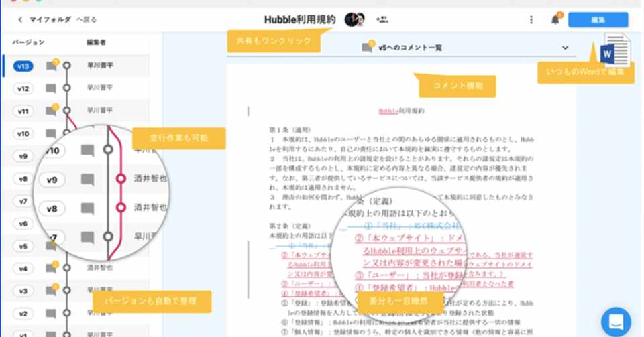
Task: Click timeline node for v11
Action: [67, 111]
